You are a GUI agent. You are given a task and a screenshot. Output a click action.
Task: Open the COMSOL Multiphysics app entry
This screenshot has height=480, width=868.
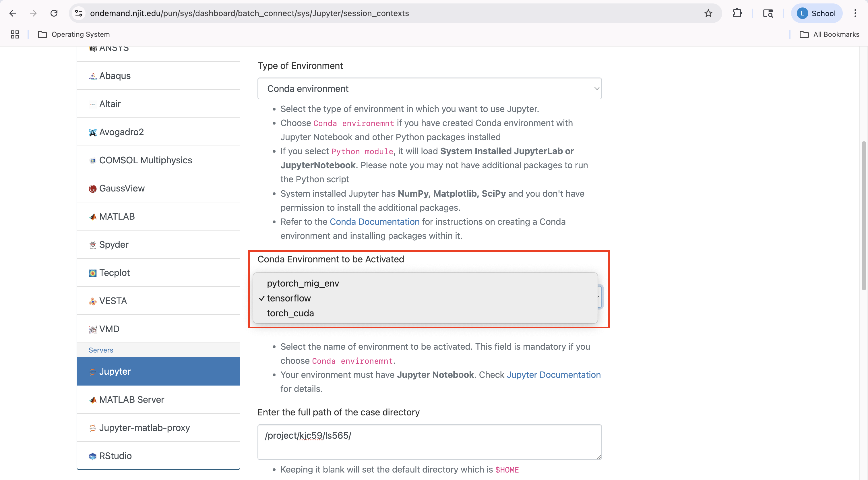click(x=158, y=160)
